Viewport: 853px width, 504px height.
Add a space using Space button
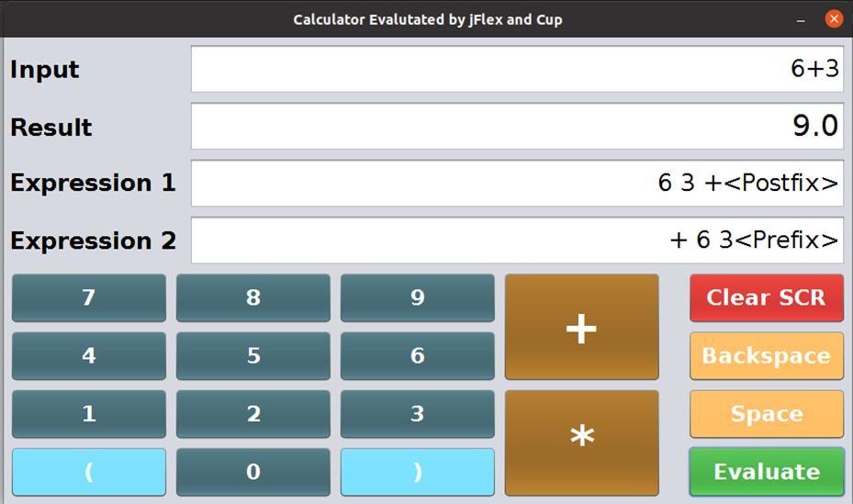766,413
